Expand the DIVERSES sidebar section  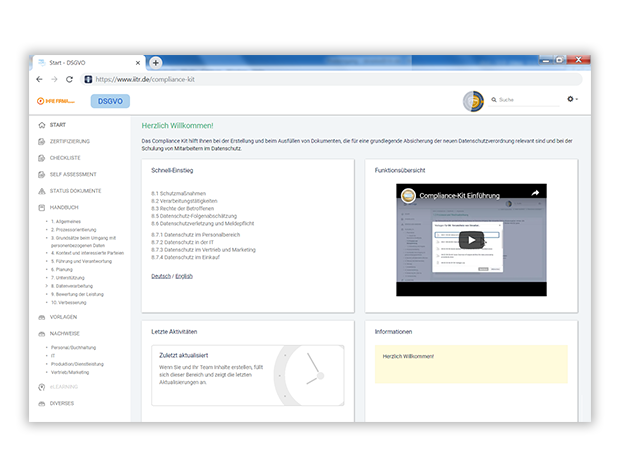[x=62, y=404]
